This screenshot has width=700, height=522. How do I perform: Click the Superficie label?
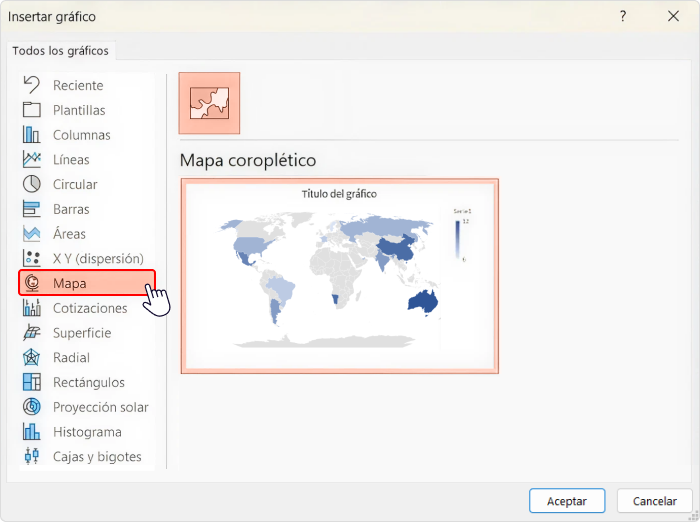click(x=82, y=333)
